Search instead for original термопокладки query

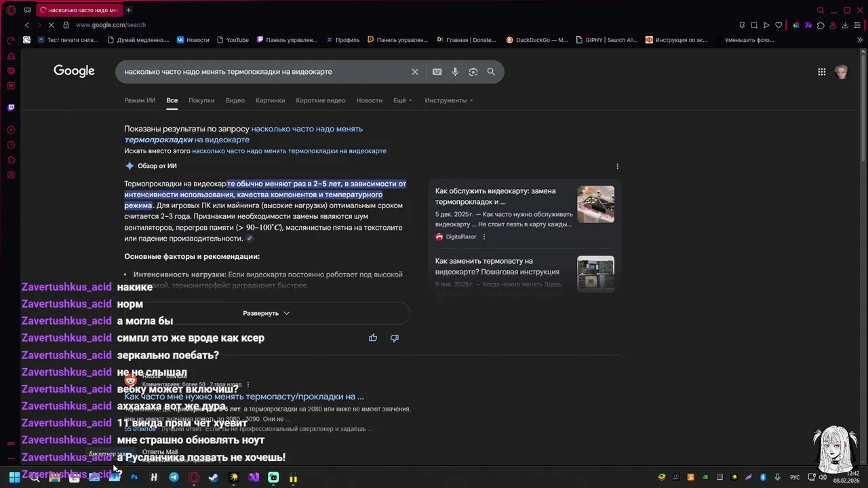click(289, 151)
